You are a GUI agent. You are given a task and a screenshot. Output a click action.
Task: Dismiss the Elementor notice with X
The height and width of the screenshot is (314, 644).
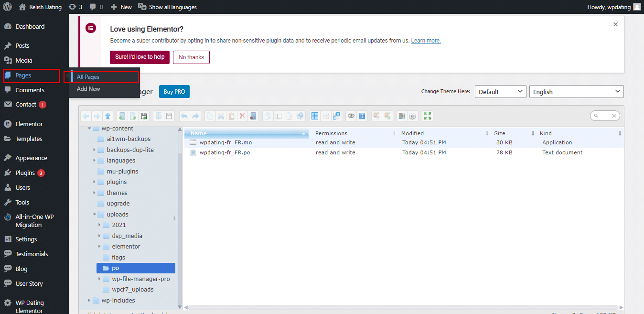pyautogui.click(x=615, y=24)
